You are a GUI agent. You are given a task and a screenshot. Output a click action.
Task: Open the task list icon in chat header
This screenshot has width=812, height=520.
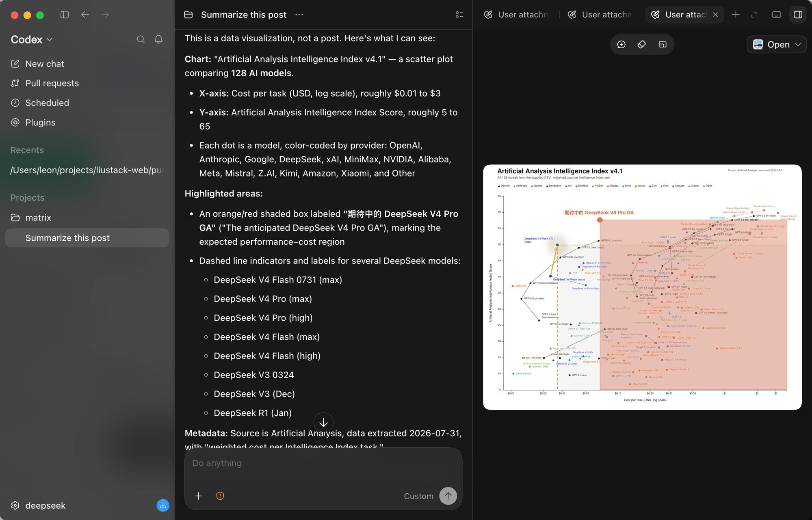(x=459, y=15)
